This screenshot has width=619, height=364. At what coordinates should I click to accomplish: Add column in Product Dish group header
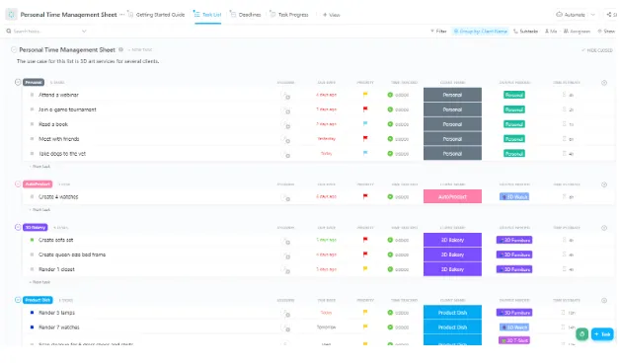(x=604, y=300)
